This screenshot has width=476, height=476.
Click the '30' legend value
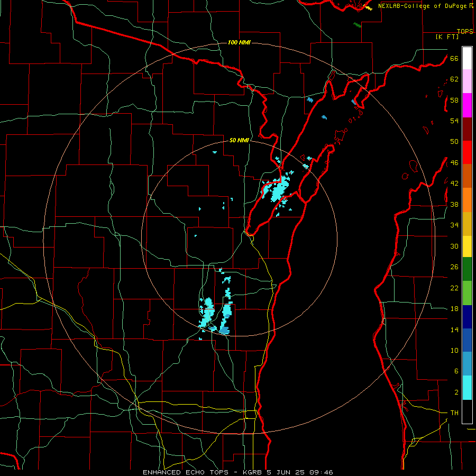[454, 246]
